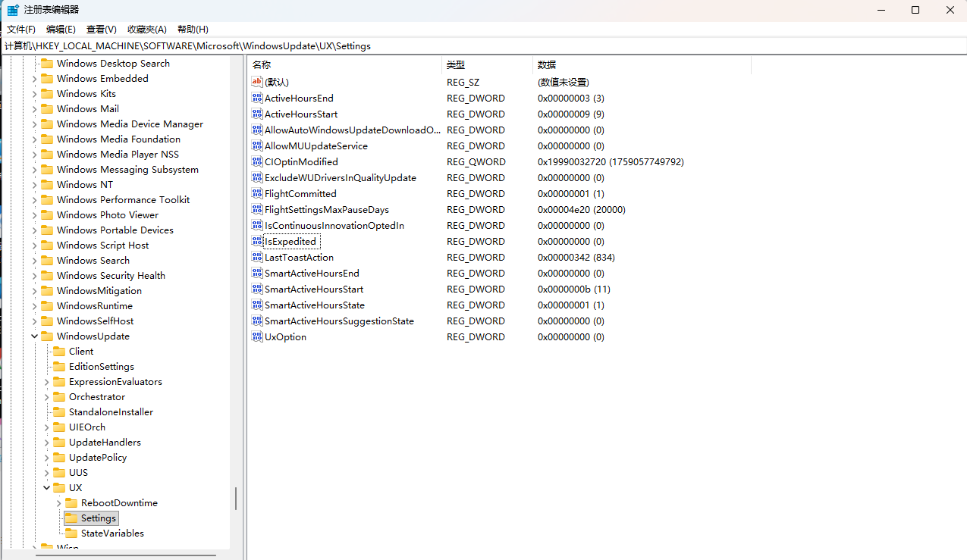Click the DWORD icon beside ActiveHoursEnd
Screen dimensions: 967x560
tap(256, 98)
